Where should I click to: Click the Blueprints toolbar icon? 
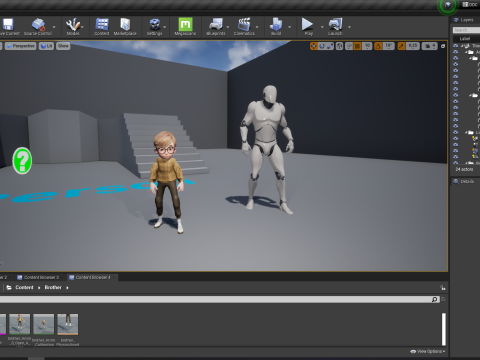click(216, 25)
